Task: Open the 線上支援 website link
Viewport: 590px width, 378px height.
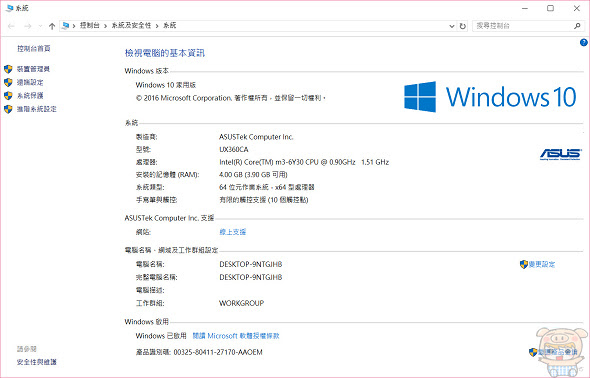Action: 233,232
